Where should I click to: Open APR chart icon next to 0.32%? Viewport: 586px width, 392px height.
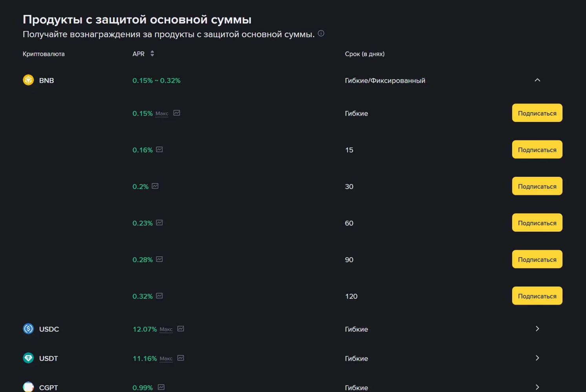[x=159, y=296]
